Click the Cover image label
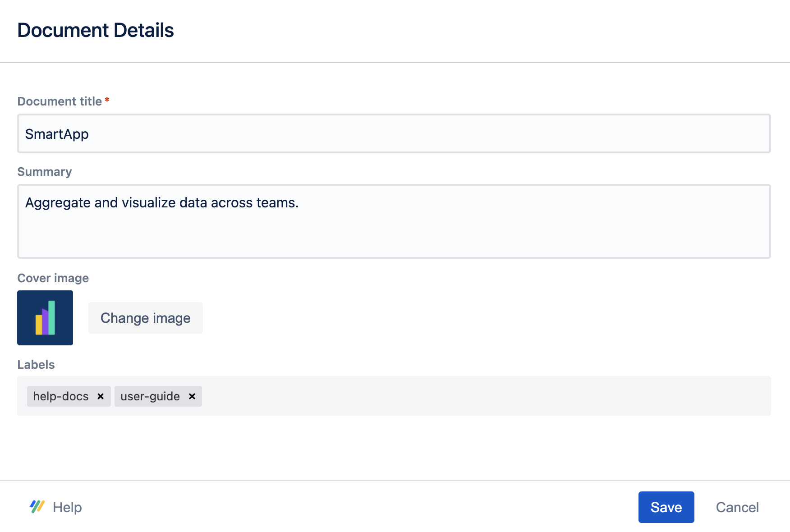Screen dimensions: 790x532 [53, 278]
